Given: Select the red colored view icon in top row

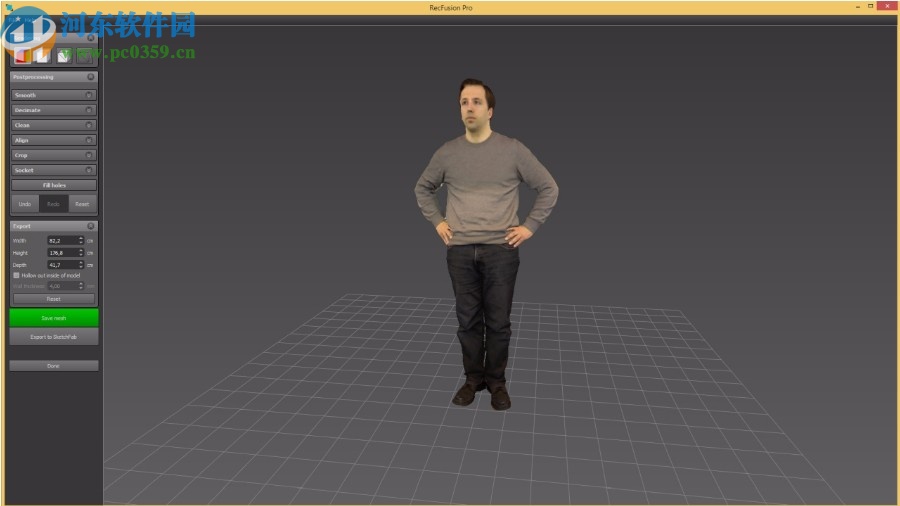Looking at the screenshot, I should (x=22, y=56).
